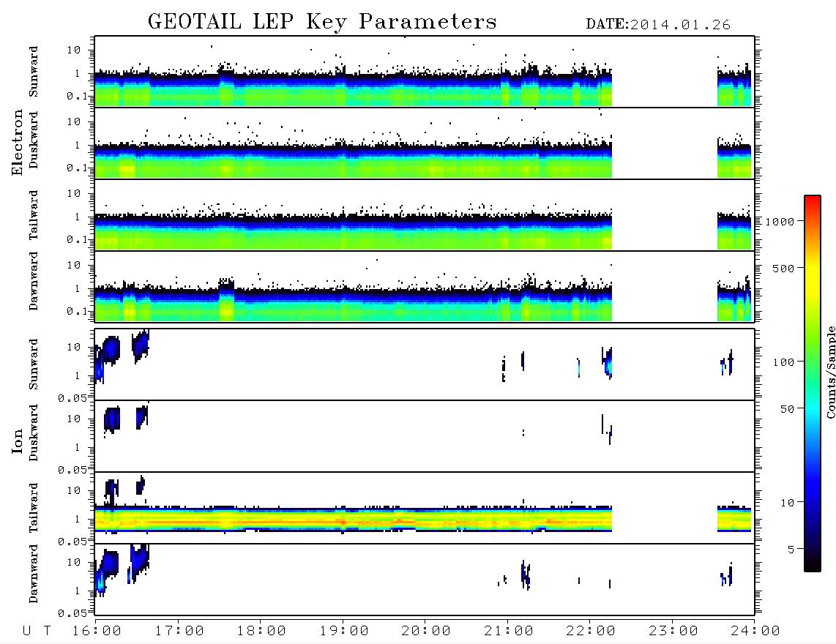Click the "Ion" group axis label

point(18,441)
